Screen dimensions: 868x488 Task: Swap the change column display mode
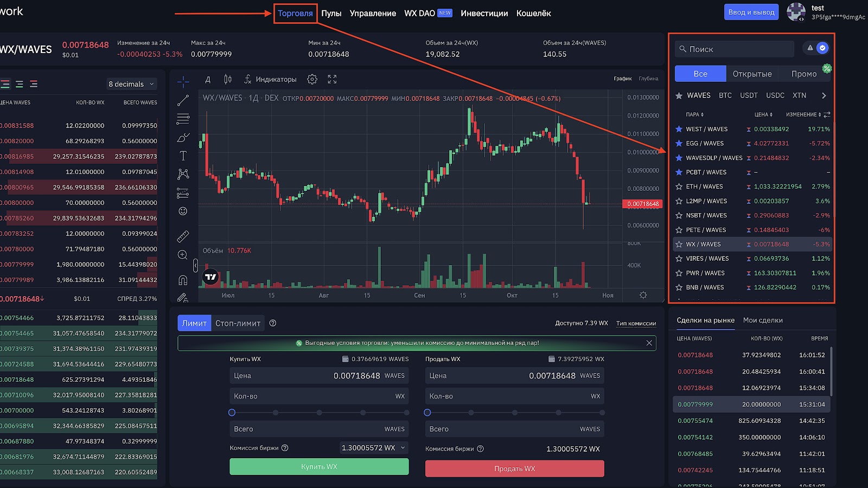point(827,114)
